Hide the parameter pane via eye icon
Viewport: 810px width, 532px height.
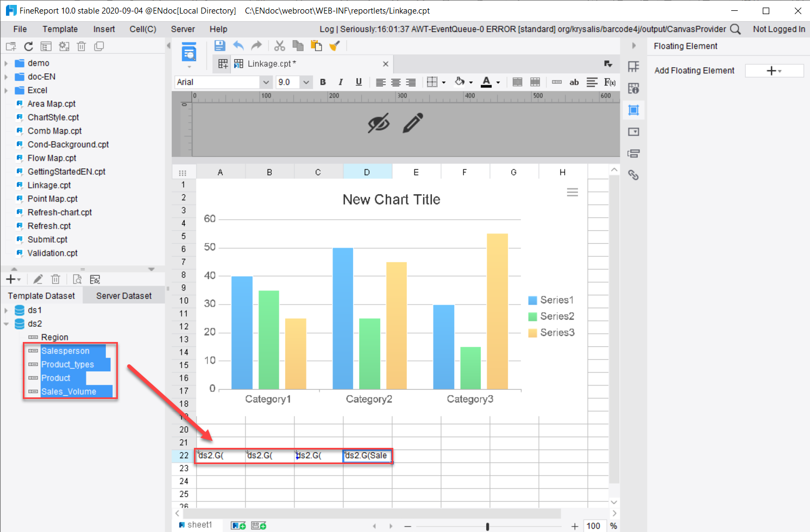pyautogui.click(x=380, y=123)
